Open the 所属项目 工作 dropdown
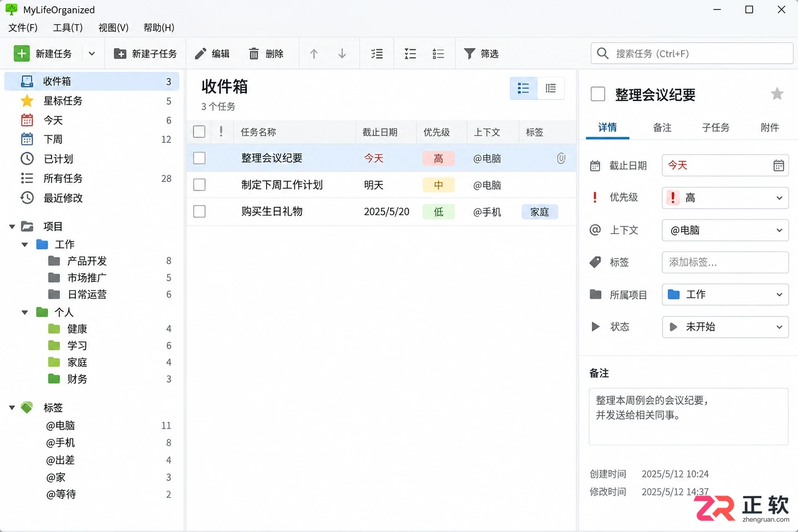798x532 pixels. pos(725,295)
